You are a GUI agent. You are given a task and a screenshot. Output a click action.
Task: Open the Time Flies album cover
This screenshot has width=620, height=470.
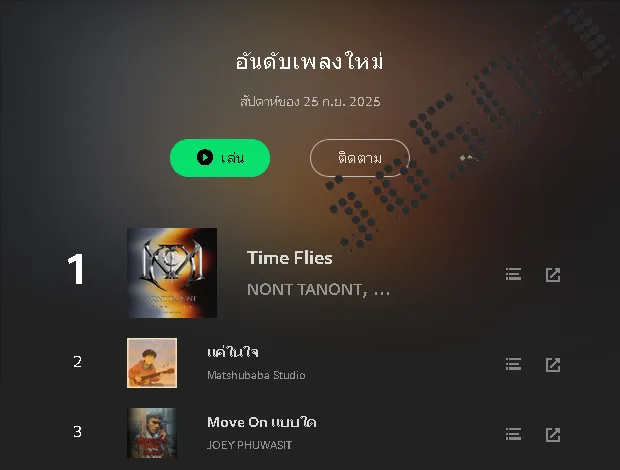pyautogui.click(x=172, y=273)
